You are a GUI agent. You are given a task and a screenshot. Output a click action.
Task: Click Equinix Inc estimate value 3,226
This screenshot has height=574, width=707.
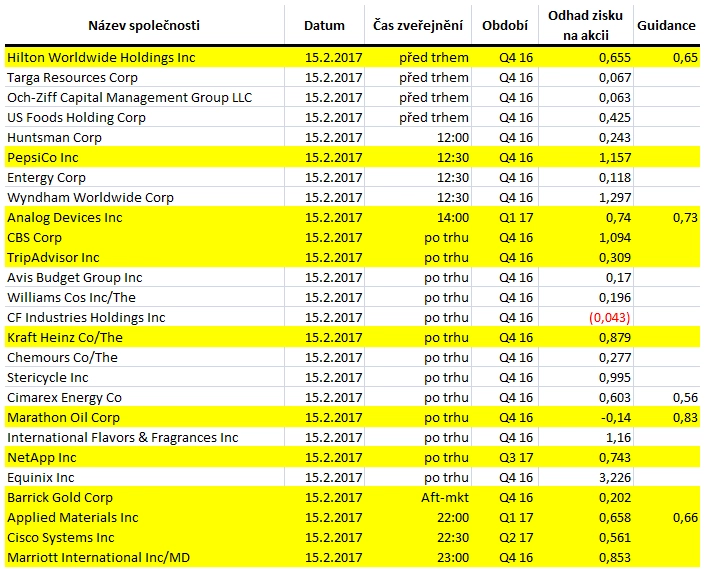(x=615, y=478)
